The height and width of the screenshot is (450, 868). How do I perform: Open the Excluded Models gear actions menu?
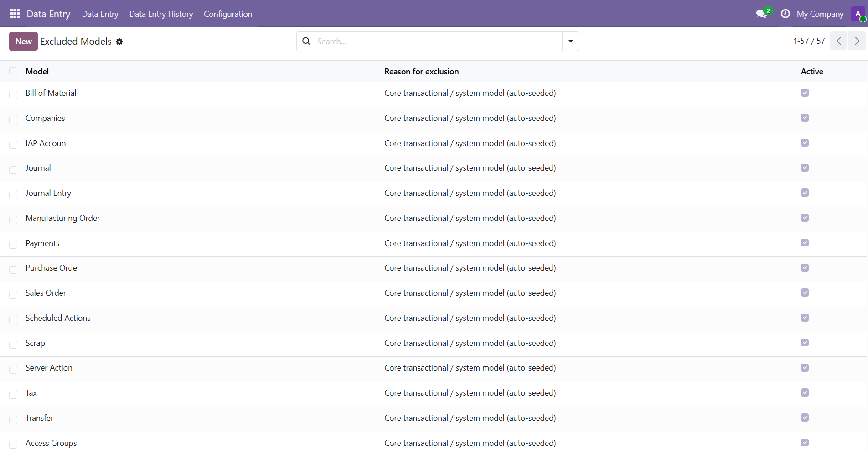[x=119, y=42]
